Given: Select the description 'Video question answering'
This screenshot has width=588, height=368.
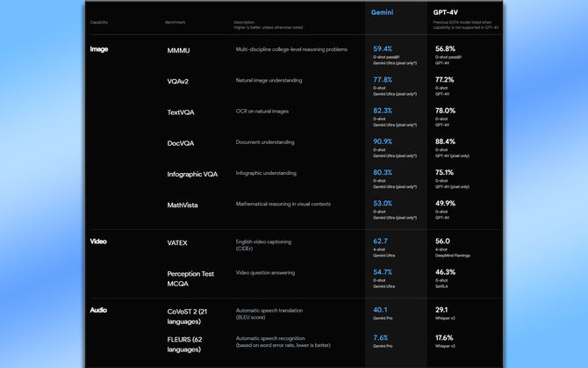Looking at the screenshot, I should pyautogui.click(x=265, y=273).
